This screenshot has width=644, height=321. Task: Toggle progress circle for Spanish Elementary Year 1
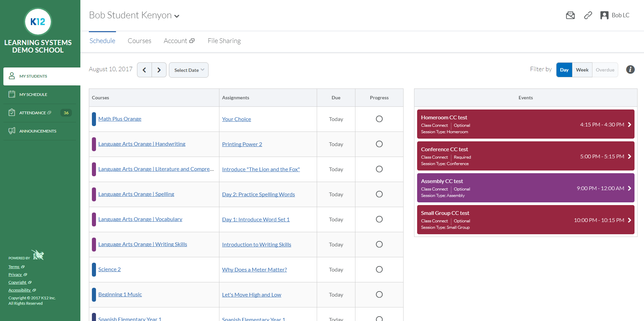coord(379,319)
